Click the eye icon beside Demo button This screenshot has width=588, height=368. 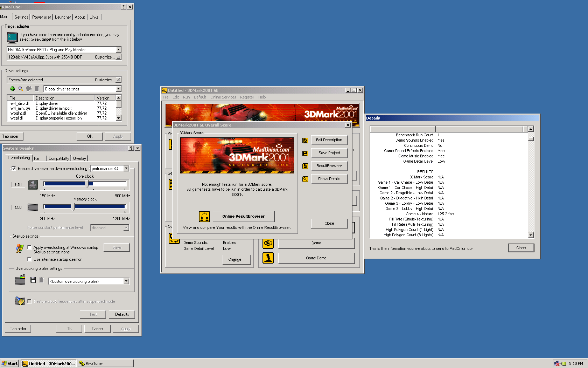pyautogui.click(x=268, y=243)
